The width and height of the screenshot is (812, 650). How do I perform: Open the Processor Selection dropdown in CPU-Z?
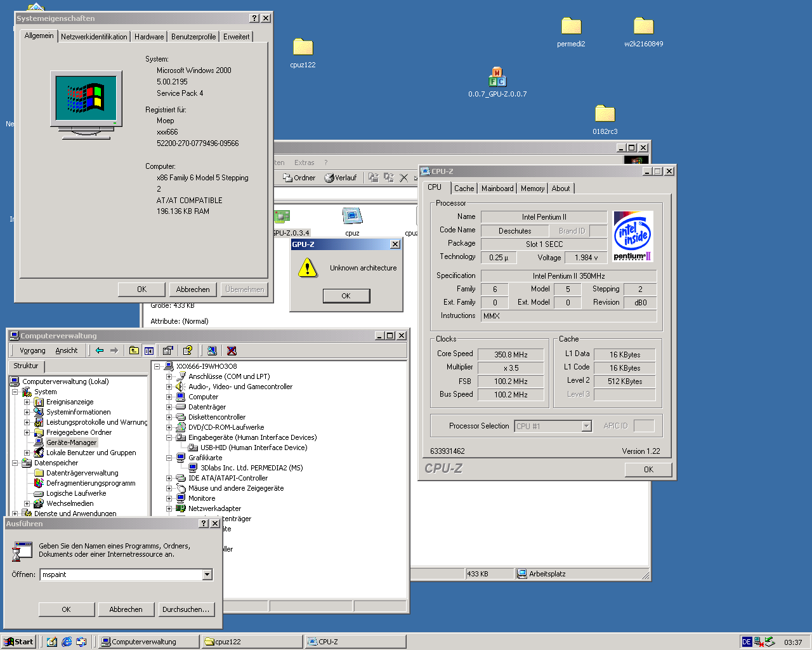pos(587,426)
